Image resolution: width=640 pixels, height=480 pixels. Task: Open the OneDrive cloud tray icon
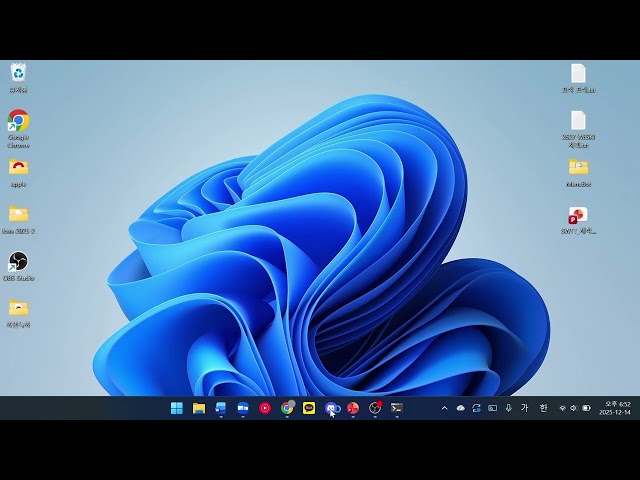pos(460,408)
